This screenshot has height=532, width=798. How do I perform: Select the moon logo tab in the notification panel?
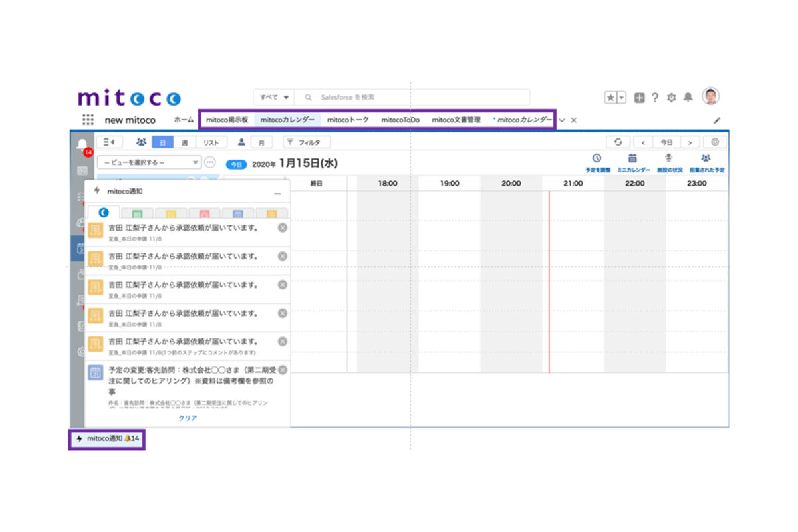coord(104,213)
